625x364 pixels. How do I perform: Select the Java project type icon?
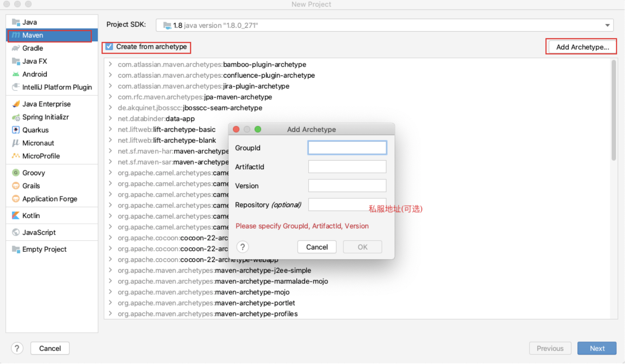pyautogui.click(x=16, y=22)
